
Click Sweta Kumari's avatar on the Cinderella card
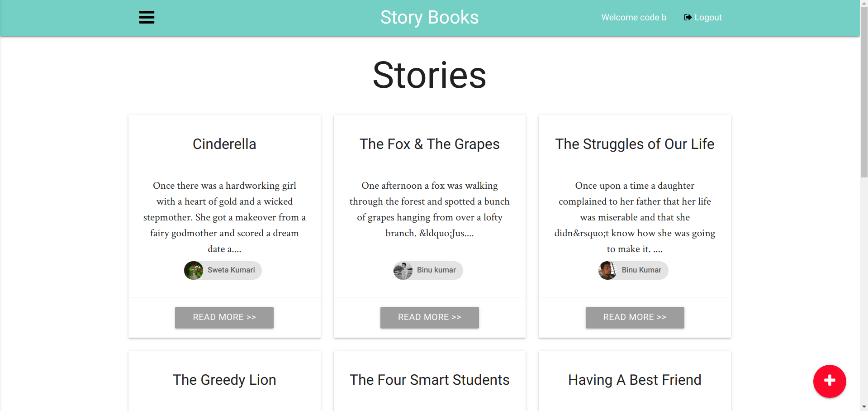(194, 270)
